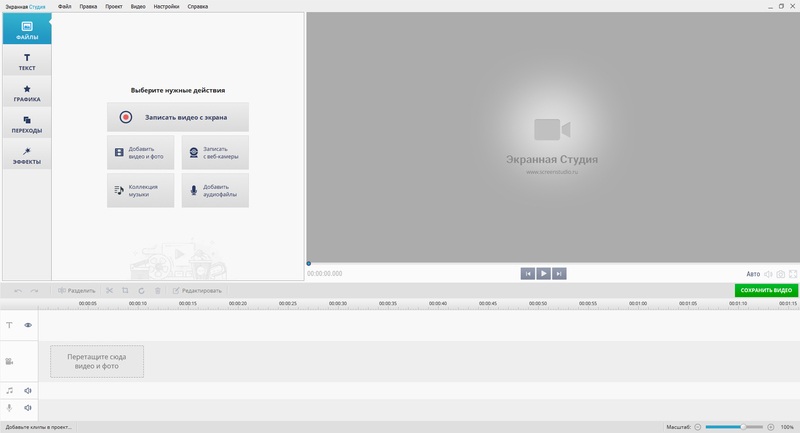The image size is (800, 433).
Task: Select the crop tool icon
Action: click(x=125, y=290)
